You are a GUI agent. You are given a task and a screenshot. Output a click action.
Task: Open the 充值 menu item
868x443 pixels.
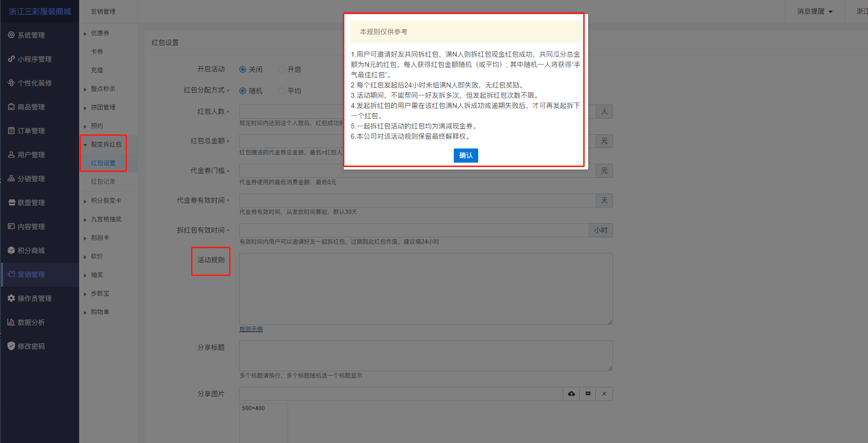[x=97, y=70]
